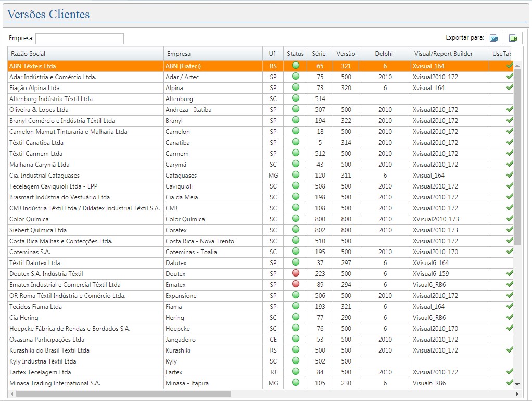532x401 pixels.
Task: Sort by the Status column header
Action: coord(295,54)
